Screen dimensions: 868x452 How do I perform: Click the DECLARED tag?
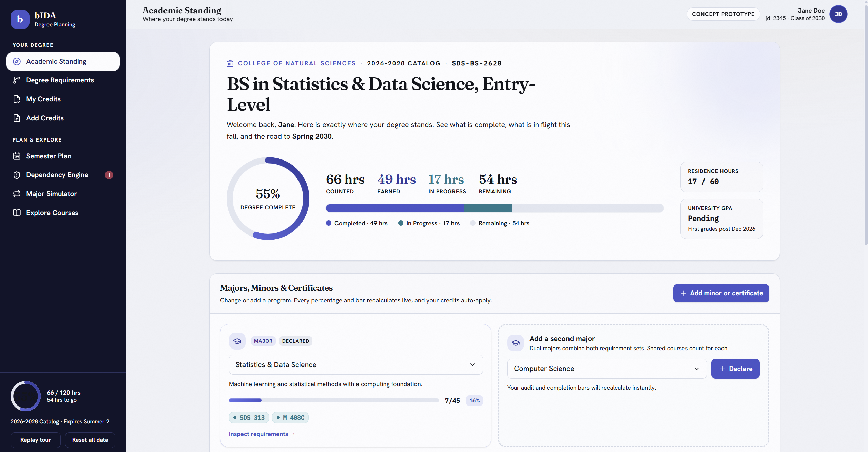(x=295, y=341)
